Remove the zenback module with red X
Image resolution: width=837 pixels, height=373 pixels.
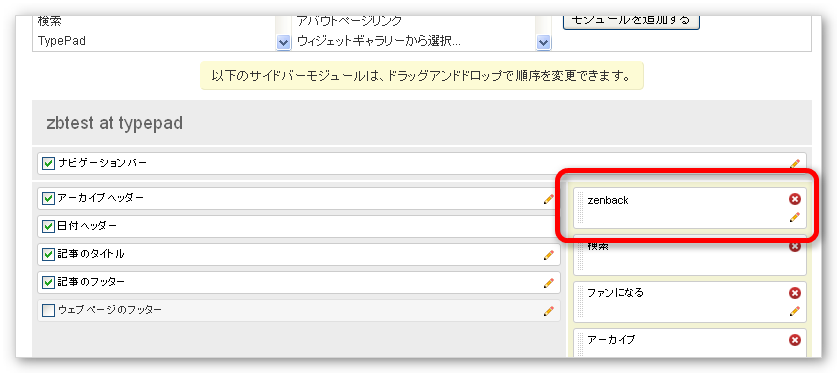pos(795,199)
